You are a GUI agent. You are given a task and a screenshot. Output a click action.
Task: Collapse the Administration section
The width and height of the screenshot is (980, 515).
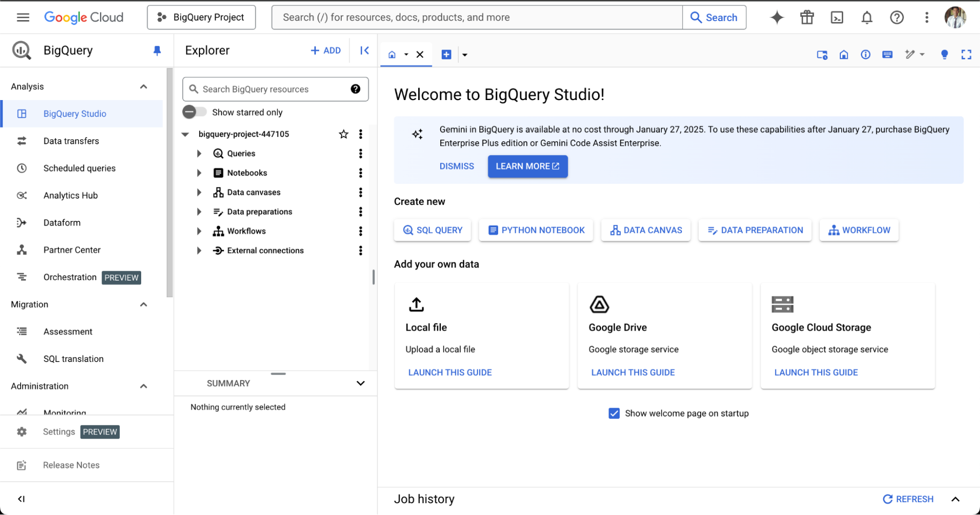click(x=144, y=386)
